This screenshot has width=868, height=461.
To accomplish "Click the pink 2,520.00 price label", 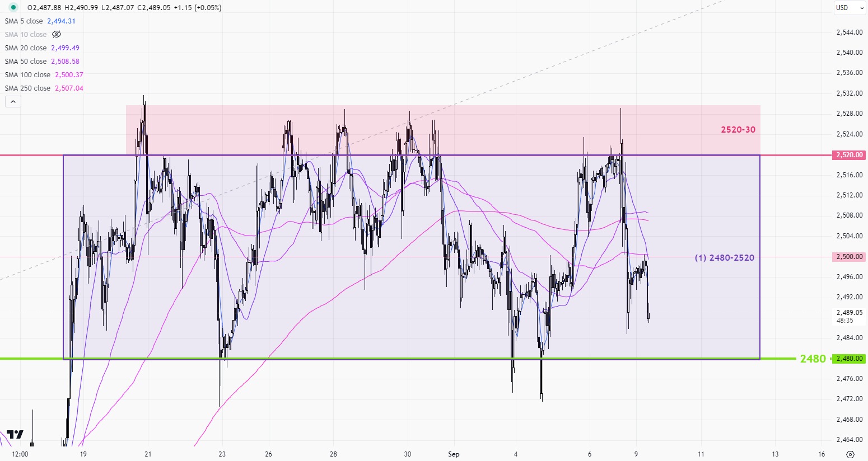I will point(850,155).
